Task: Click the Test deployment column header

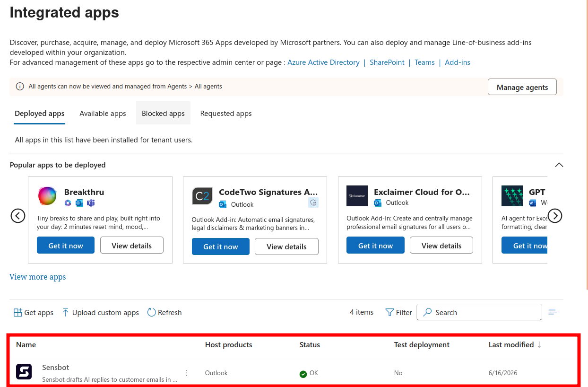Action: 422,344
